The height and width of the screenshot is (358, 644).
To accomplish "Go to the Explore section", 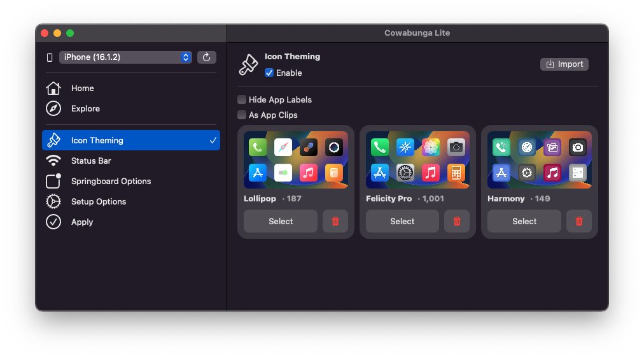I will click(x=131, y=108).
